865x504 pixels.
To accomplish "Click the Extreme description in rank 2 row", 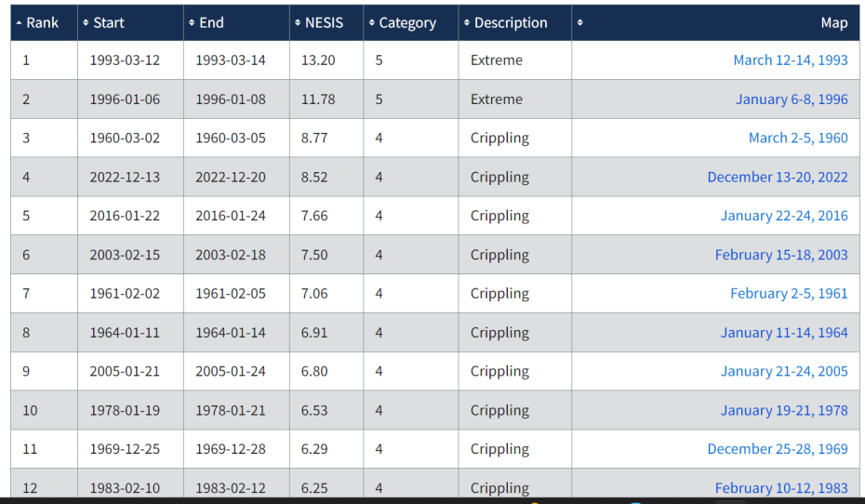I will 496,99.
